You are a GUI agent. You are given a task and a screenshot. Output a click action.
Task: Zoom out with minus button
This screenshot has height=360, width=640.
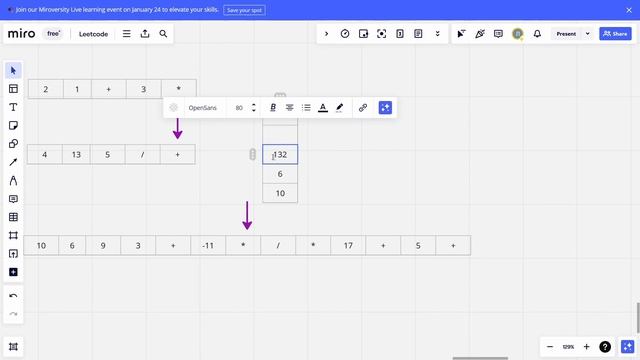pos(550,347)
